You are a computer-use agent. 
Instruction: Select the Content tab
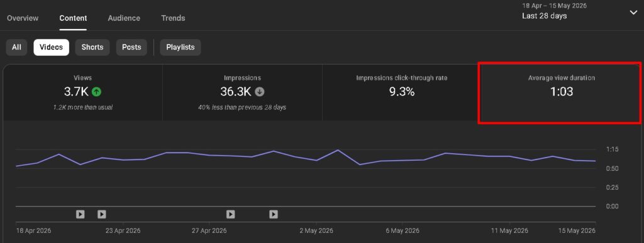tap(73, 18)
